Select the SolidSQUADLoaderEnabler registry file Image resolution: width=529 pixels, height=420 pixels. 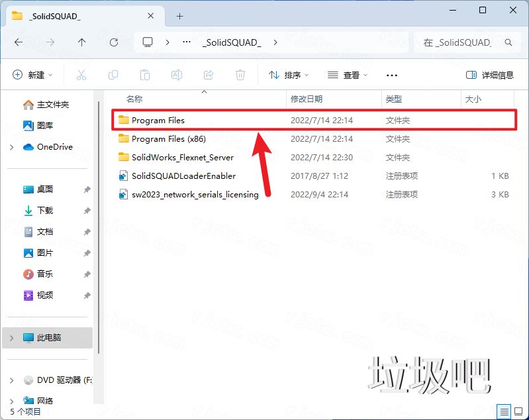314,176
